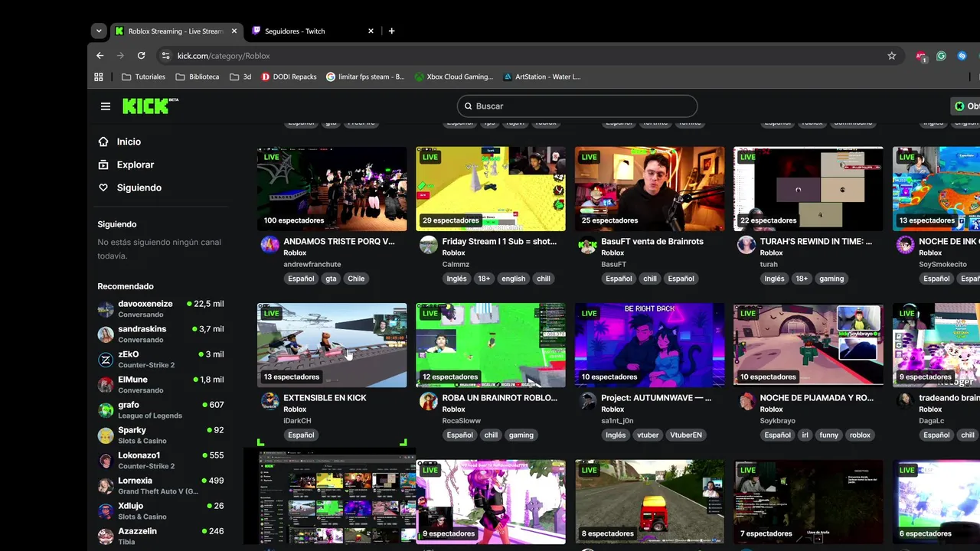Open NOCHE DE PIJAMADA stream title
The width and height of the screenshot is (980, 551).
[x=816, y=398]
